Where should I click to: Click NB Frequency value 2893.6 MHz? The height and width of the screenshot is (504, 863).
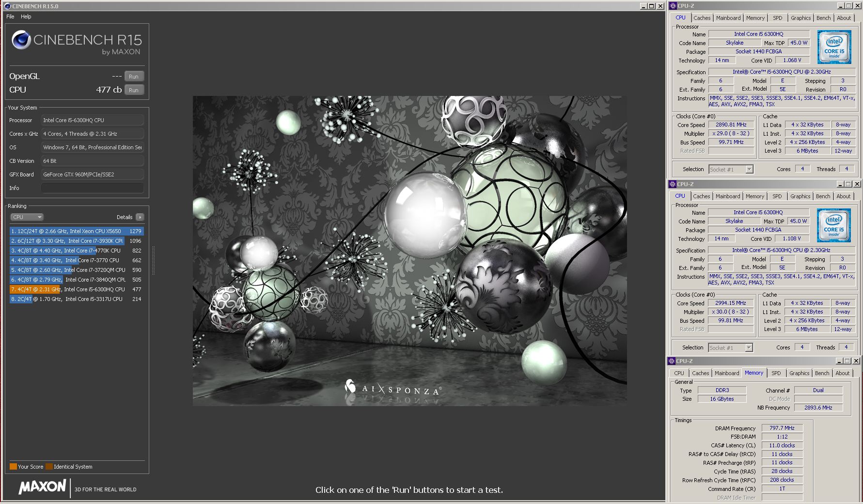(818, 408)
